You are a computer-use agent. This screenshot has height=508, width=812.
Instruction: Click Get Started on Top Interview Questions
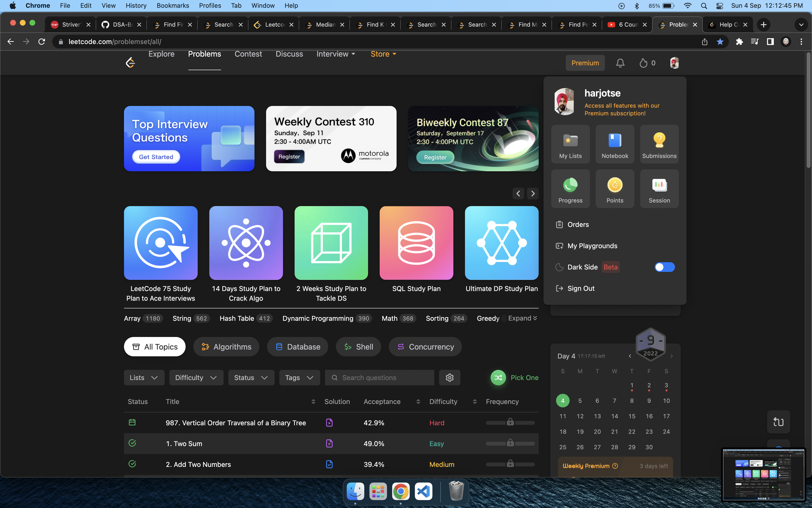156,157
